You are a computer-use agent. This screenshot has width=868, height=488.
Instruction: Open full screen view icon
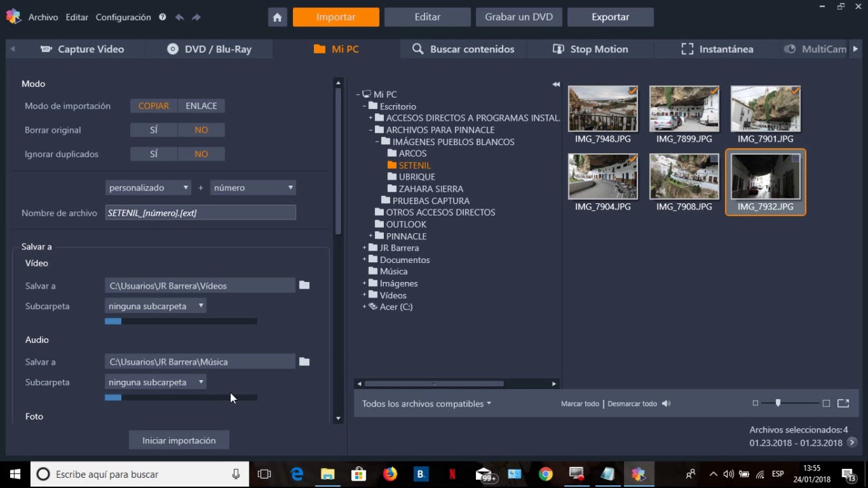click(x=843, y=403)
